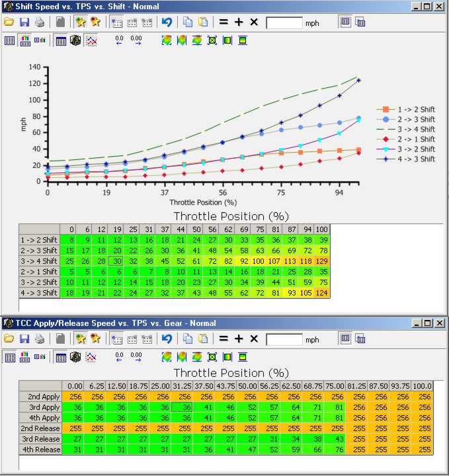Toggle table-only view in TCC window

(9, 357)
